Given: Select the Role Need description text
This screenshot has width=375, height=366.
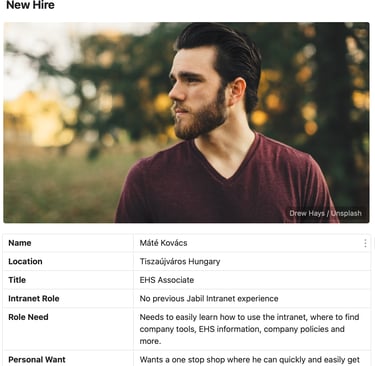Looking at the screenshot, I should pyautogui.click(x=249, y=329).
